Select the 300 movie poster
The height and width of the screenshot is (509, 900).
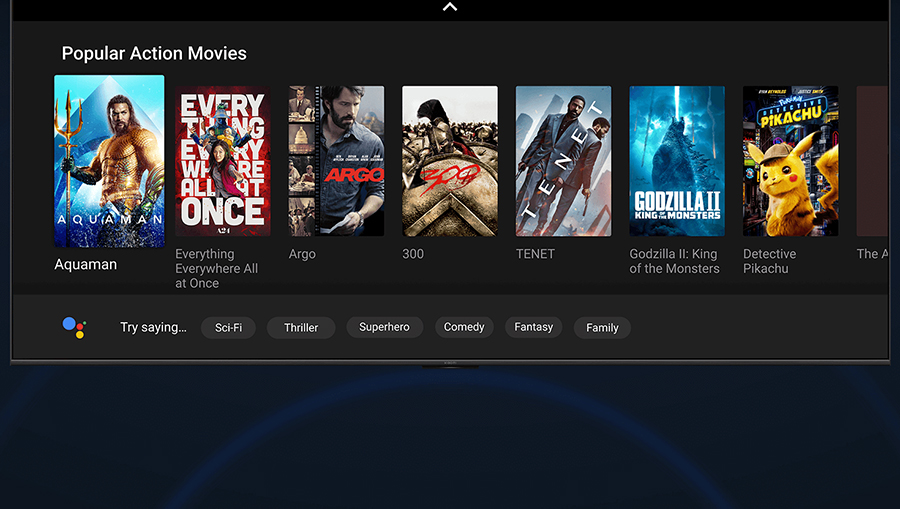[450, 161]
